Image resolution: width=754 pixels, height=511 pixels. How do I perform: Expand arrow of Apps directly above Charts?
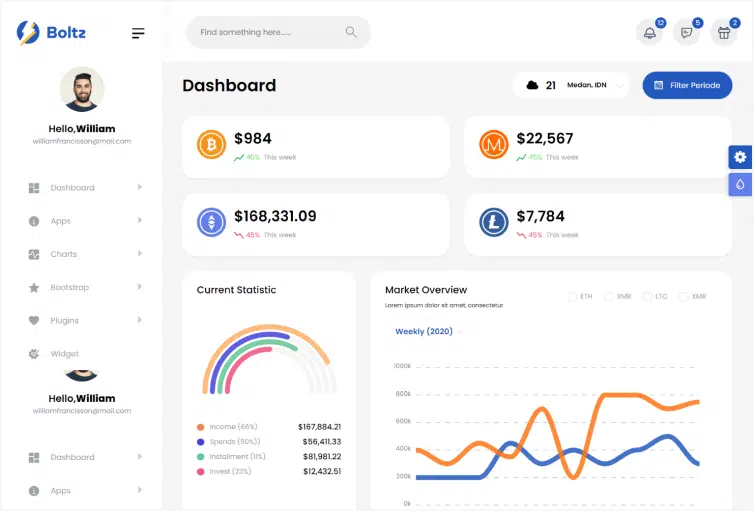point(139,220)
